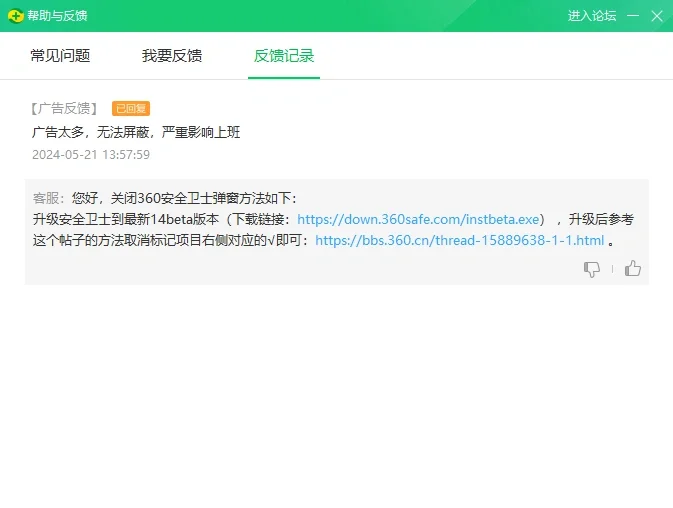Minimize the 帮助与反馈 window
The image size is (673, 508).
coord(633,16)
